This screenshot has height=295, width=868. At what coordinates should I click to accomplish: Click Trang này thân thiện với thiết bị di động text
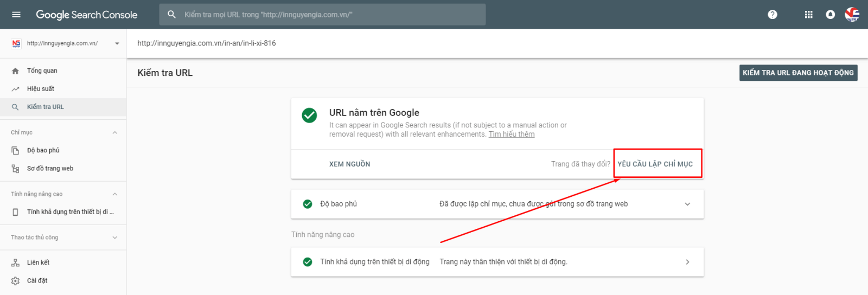coord(503,262)
